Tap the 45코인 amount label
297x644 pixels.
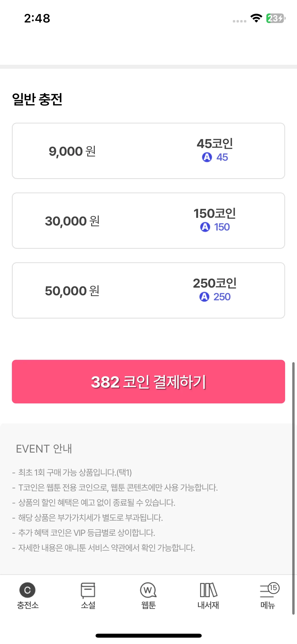(x=215, y=144)
